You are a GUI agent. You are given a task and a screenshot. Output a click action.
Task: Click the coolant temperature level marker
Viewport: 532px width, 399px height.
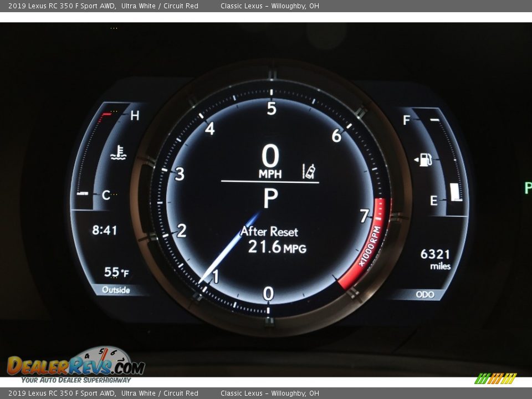(83, 193)
